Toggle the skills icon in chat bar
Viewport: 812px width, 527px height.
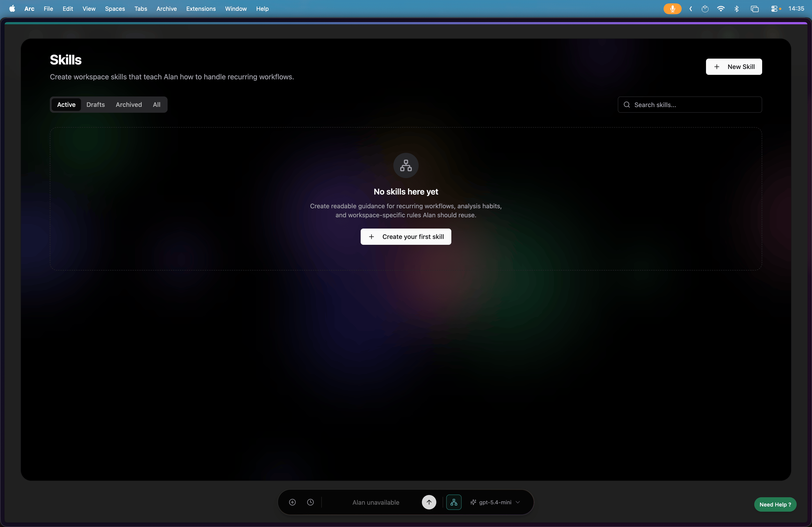point(454,502)
